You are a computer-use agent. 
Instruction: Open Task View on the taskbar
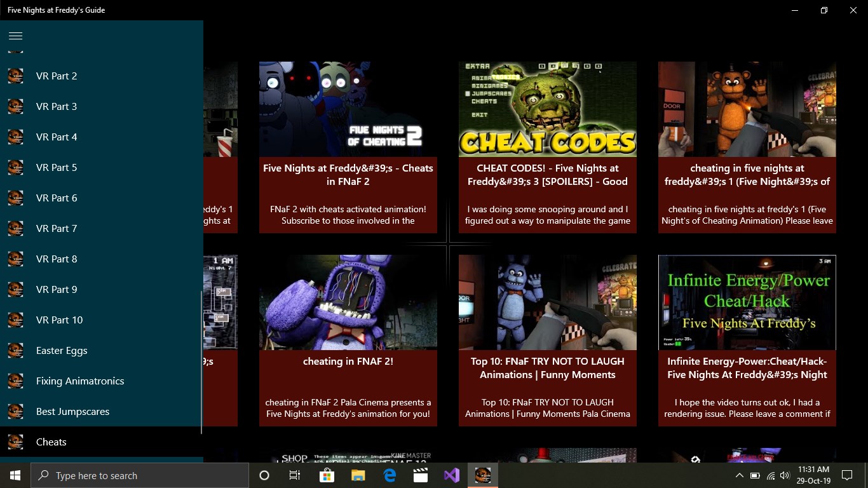[295, 475]
